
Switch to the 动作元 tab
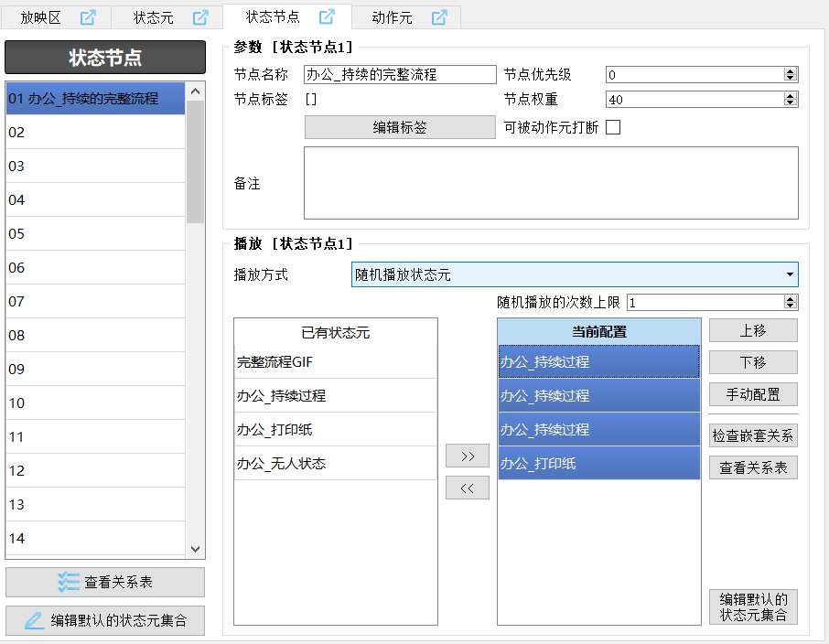pos(392,17)
